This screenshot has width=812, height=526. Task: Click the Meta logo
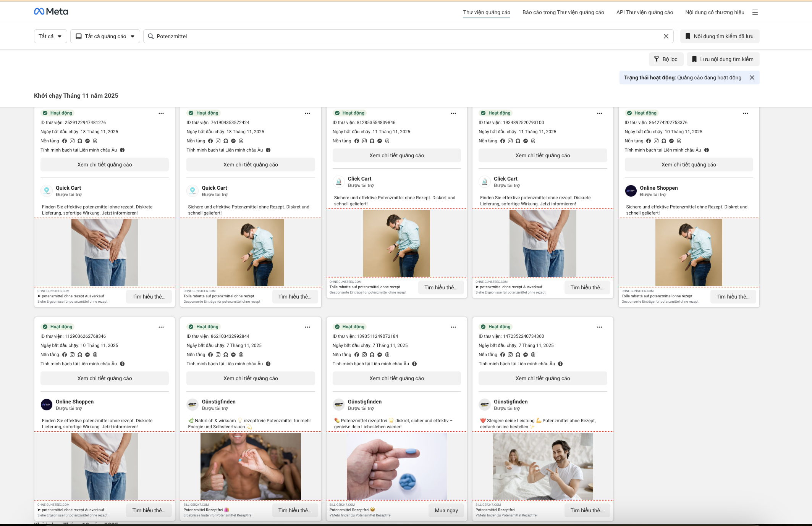click(x=51, y=11)
